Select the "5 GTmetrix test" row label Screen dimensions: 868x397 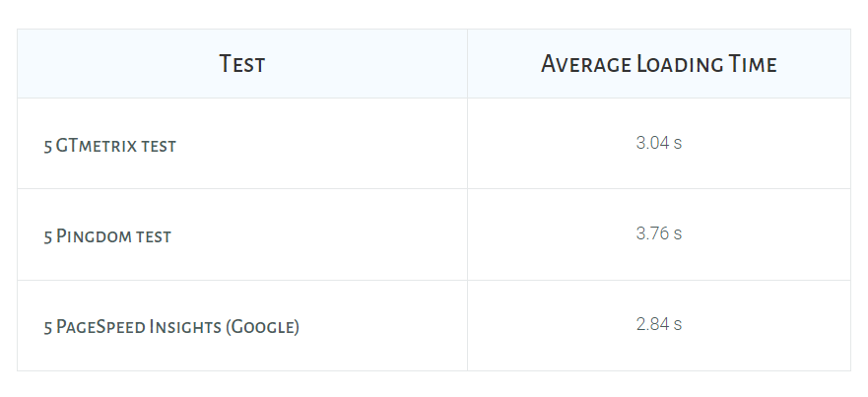click(109, 146)
